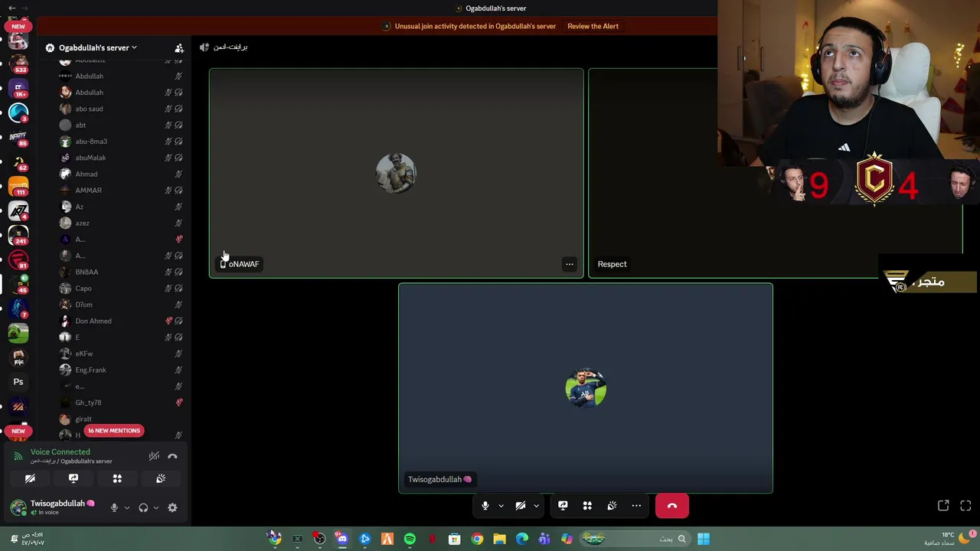980x551 pixels.
Task: Mute microphone in the call control bar
Action: [x=485, y=506]
